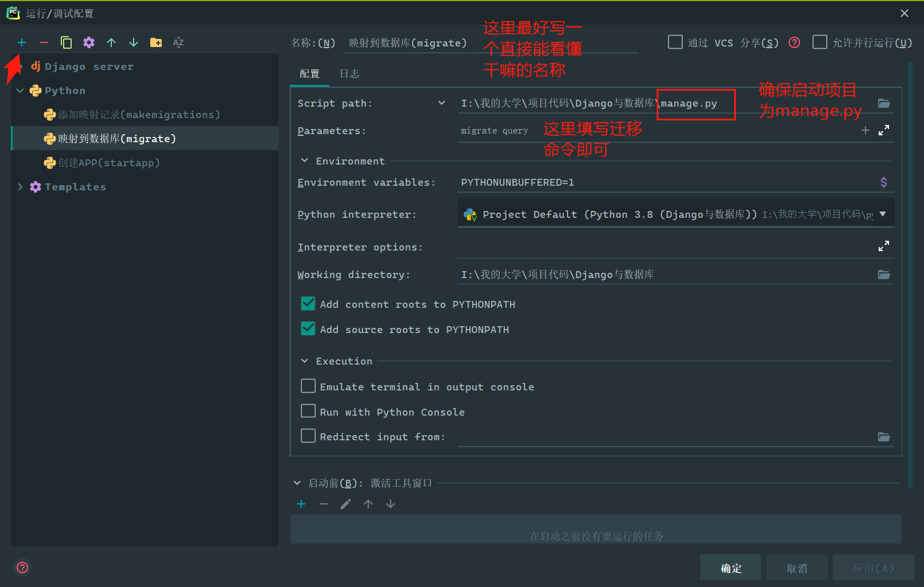The width and height of the screenshot is (924, 587).
Task: Move selected configuration up
Action: (111, 42)
